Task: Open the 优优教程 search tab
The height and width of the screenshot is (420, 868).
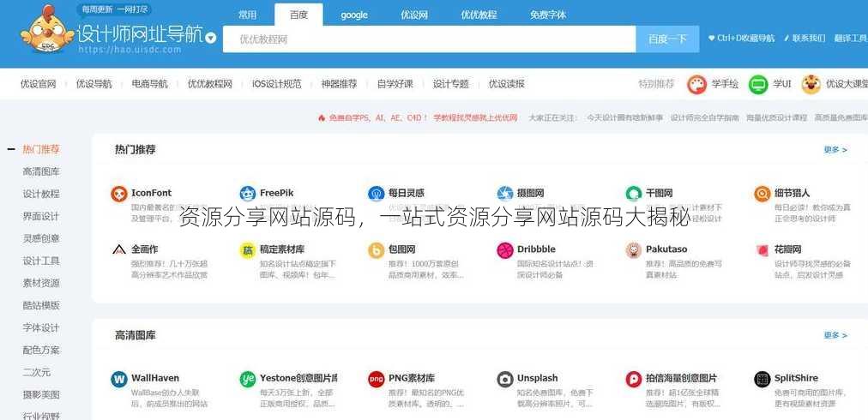Action: click(479, 15)
